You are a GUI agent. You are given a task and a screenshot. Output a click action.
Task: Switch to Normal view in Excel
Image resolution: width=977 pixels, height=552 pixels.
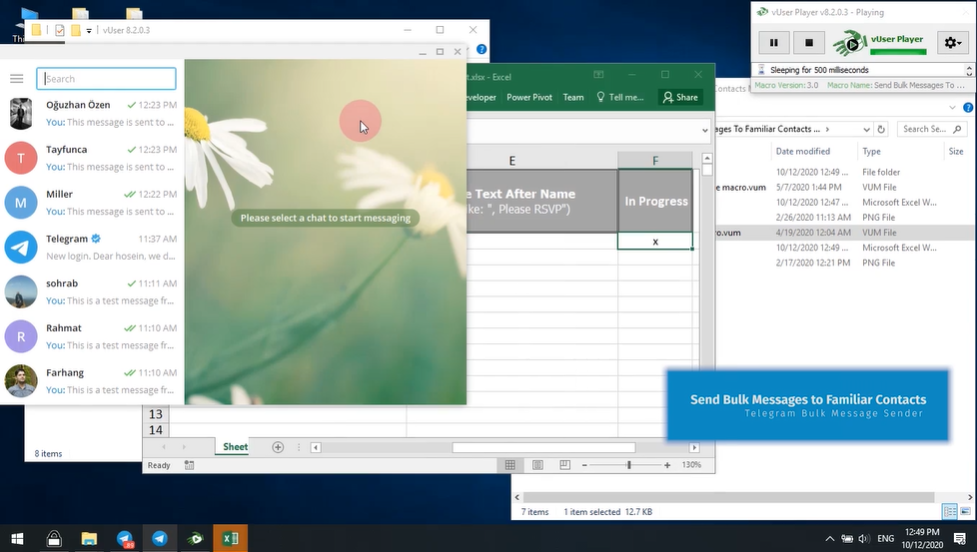510,465
